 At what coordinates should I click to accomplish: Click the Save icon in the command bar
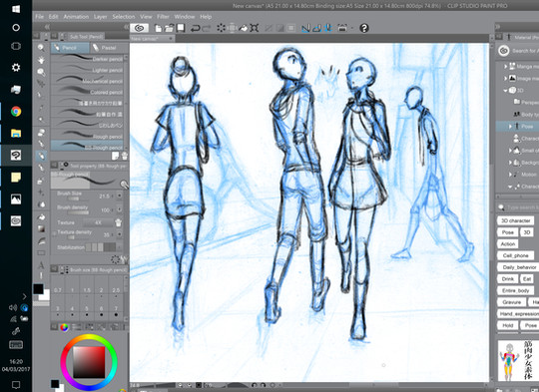(x=181, y=28)
